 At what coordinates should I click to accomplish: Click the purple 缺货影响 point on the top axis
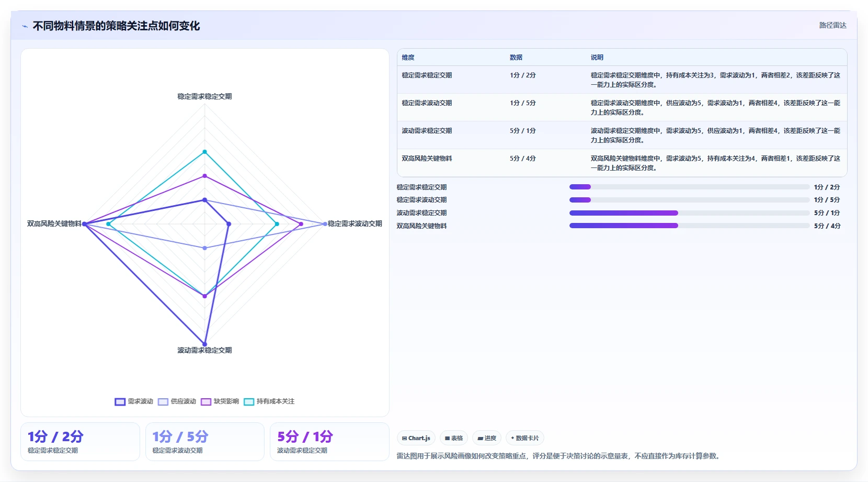[204, 176]
